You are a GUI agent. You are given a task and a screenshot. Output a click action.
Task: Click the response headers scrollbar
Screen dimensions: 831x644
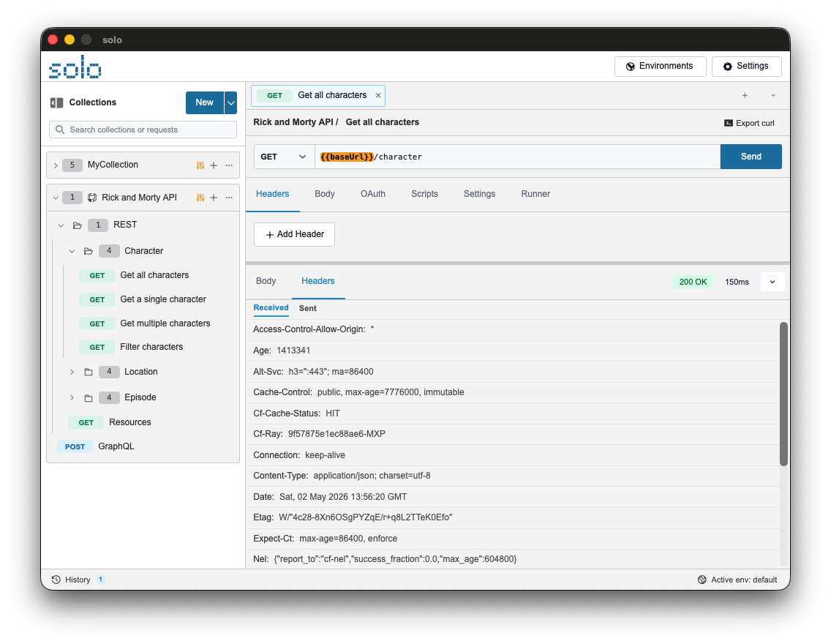coord(783,394)
